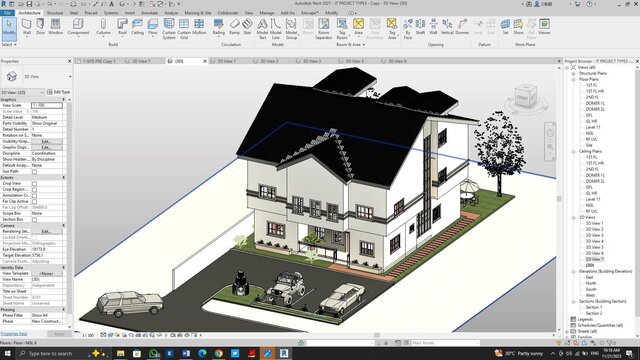
Task: Click the Curtain System tool
Action: coord(169,29)
